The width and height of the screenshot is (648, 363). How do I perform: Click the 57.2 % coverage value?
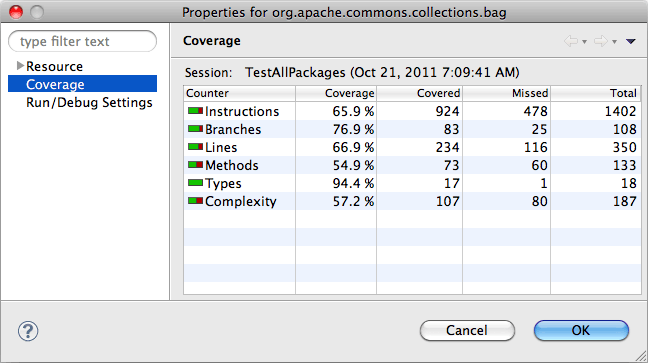[x=353, y=201]
